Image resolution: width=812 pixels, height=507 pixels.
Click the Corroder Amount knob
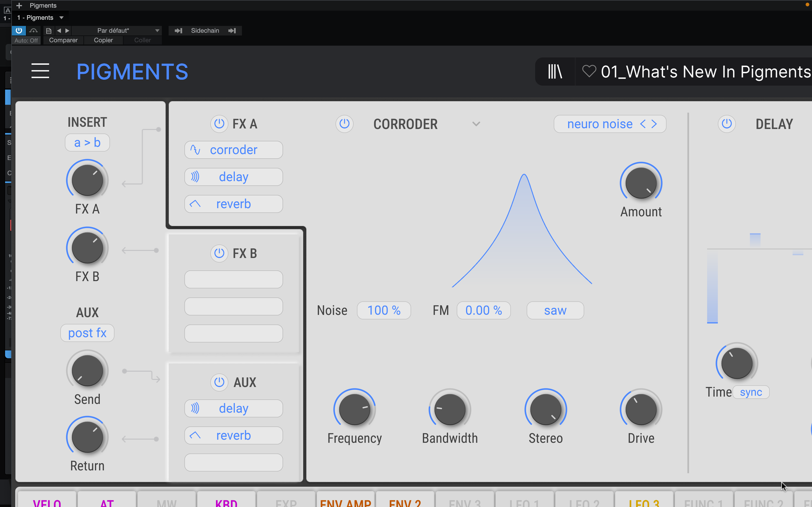[641, 183]
